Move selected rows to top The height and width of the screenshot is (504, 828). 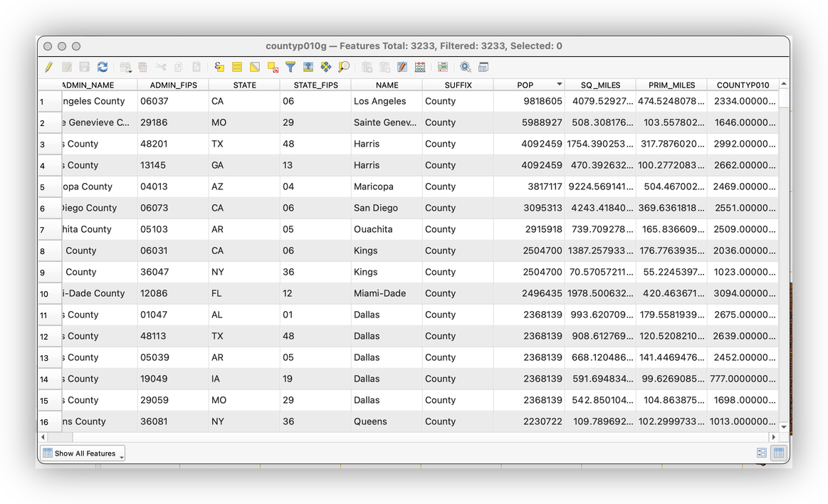(308, 67)
